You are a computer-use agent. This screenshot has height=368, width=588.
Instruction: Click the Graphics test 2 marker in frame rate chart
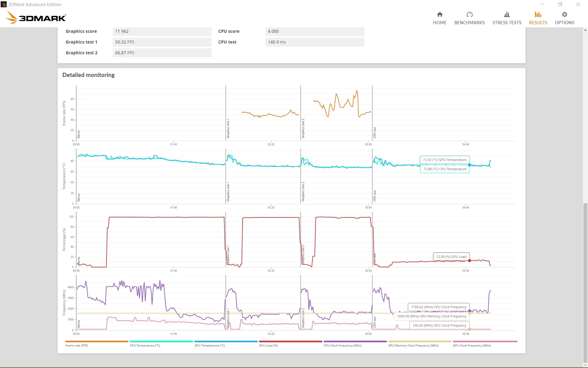point(303,128)
